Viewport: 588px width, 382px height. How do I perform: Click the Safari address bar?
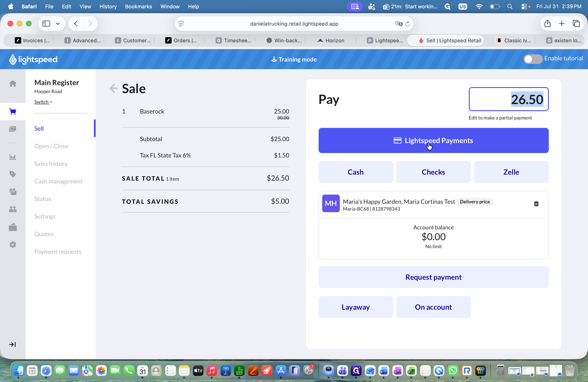point(294,24)
